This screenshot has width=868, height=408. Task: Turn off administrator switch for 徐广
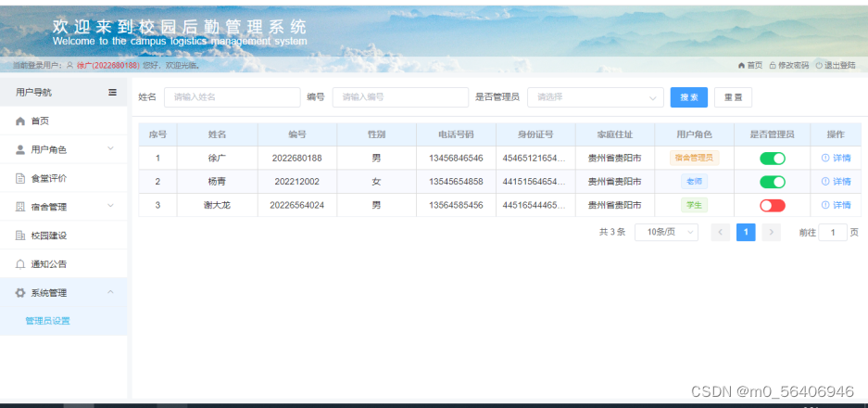point(773,159)
